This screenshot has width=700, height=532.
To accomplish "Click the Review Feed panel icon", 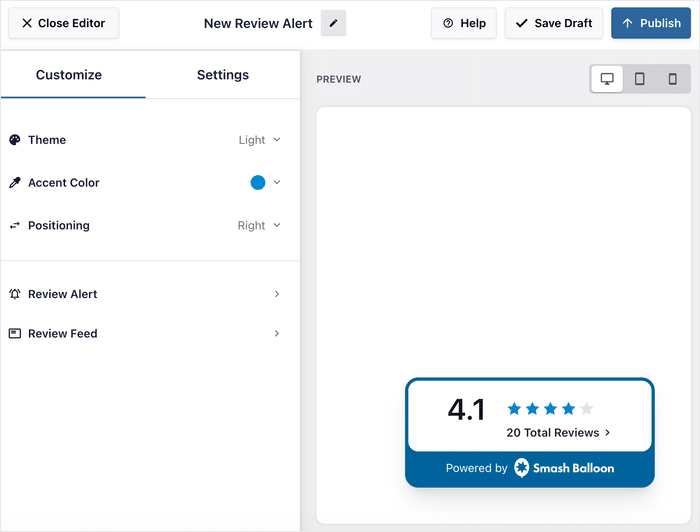I will (x=15, y=334).
